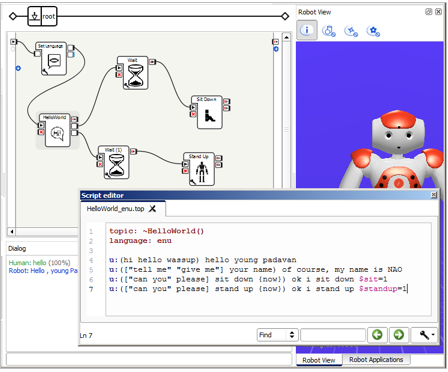Click the diagram scroll left arrow
Viewport: 448px width, 372px height.
[12, 231]
